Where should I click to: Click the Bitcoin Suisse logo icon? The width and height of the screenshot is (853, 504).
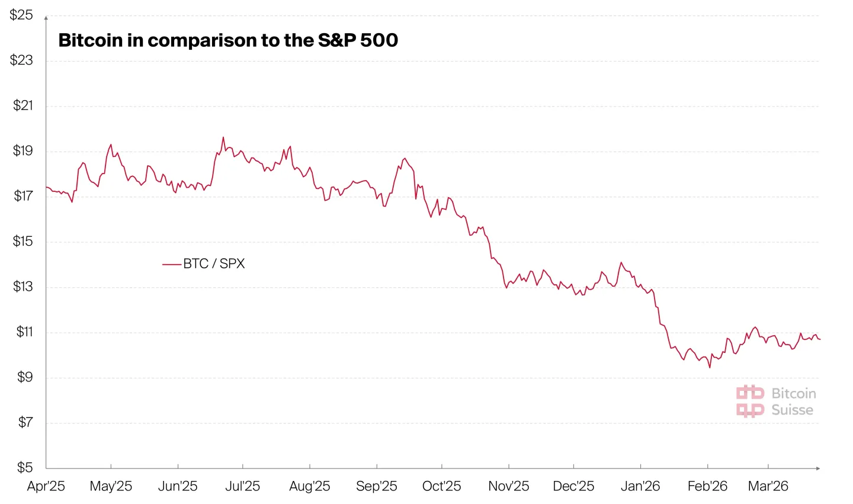point(750,401)
